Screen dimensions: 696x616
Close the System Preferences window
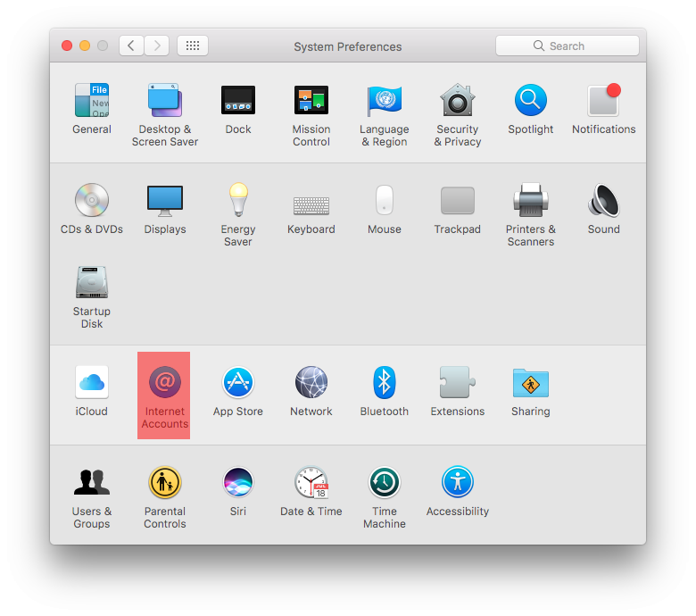(x=67, y=46)
